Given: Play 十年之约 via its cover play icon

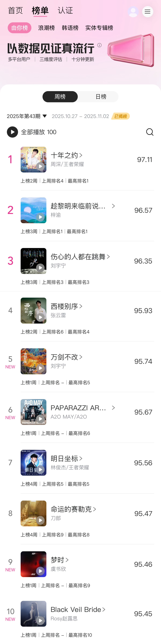Looking at the screenshot, I should click(x=41, y=166).
